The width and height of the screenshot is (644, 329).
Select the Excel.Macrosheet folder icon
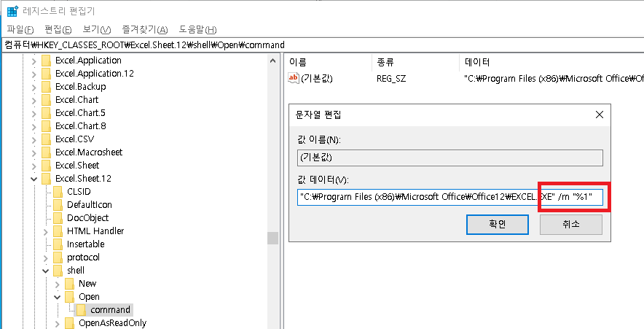[x=46, y=152]
